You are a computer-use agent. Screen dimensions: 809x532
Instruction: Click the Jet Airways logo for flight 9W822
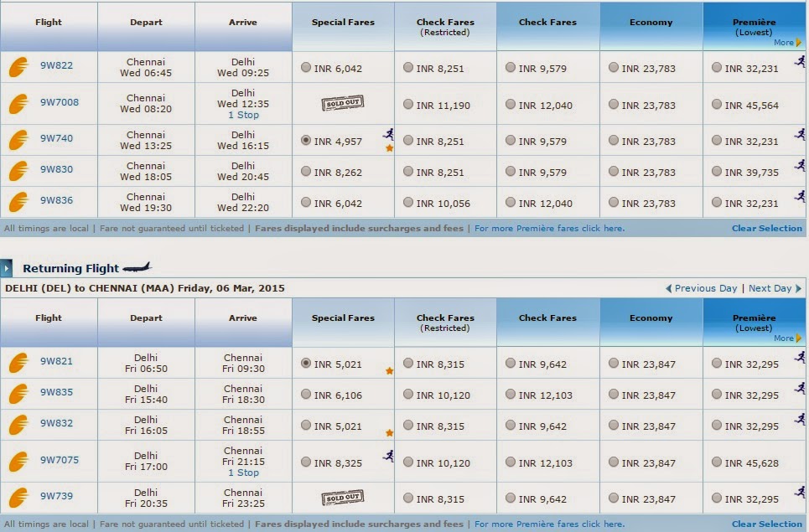18,67
